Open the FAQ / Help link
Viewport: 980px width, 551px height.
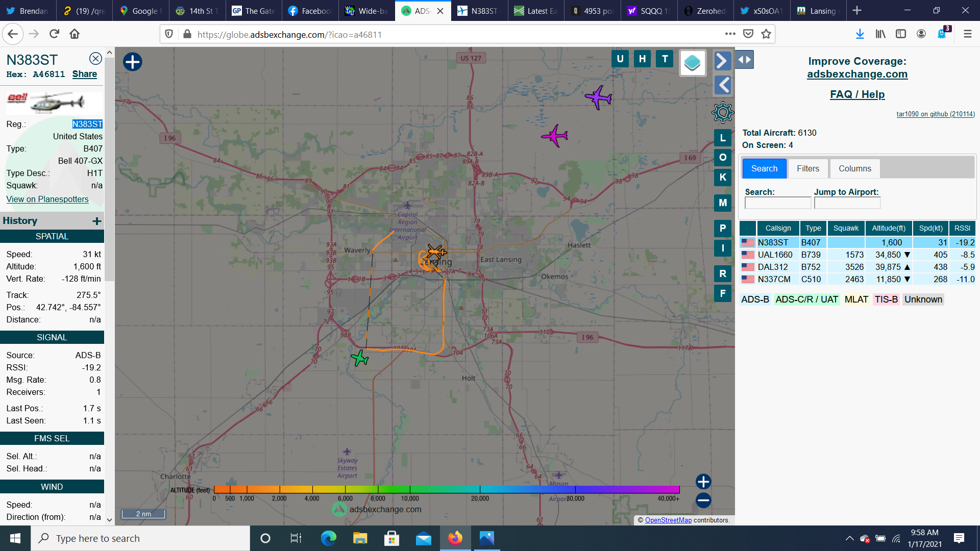[857, 94]
